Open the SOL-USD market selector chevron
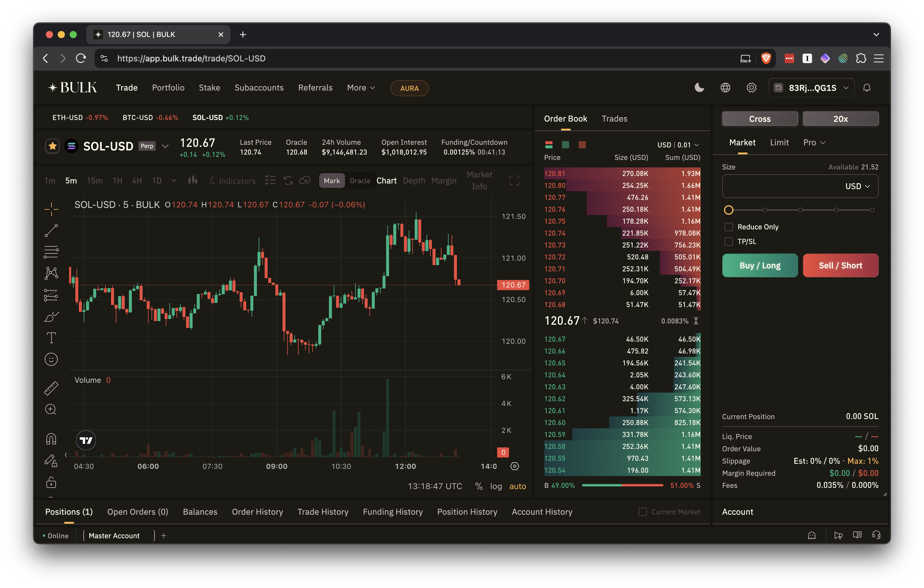This screenshot has height=588, width=924. (x=165, y=146)
